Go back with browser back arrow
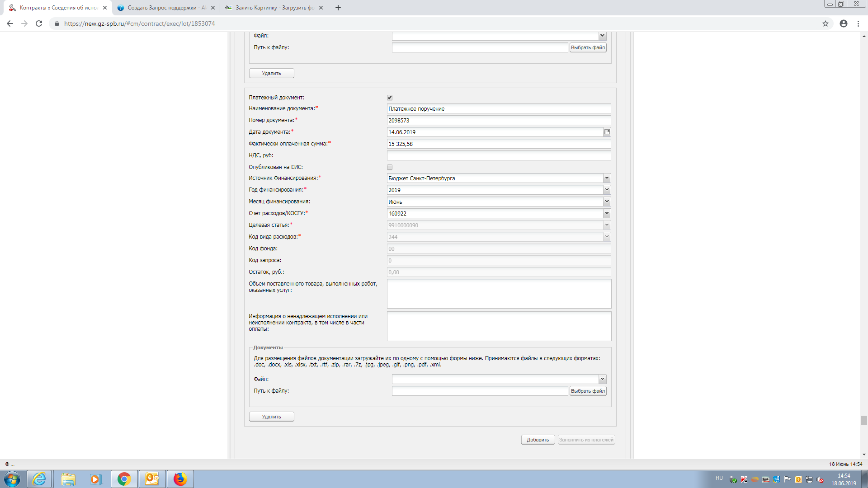 click(x=10, y=23)
